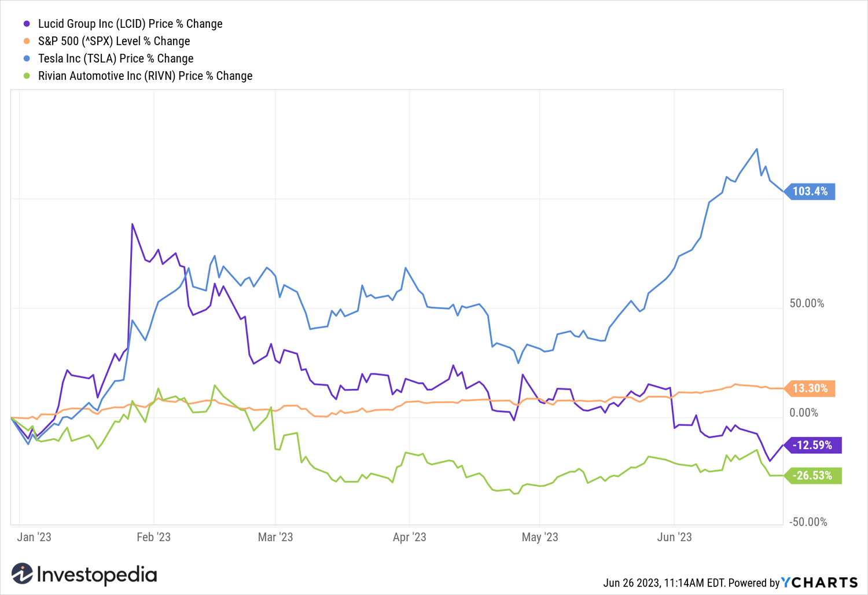Click the blue Tesla legend dot
Image resolution: width=868 pixels, height=595 pixels.
pyautogui.click(x=27, y=58)
